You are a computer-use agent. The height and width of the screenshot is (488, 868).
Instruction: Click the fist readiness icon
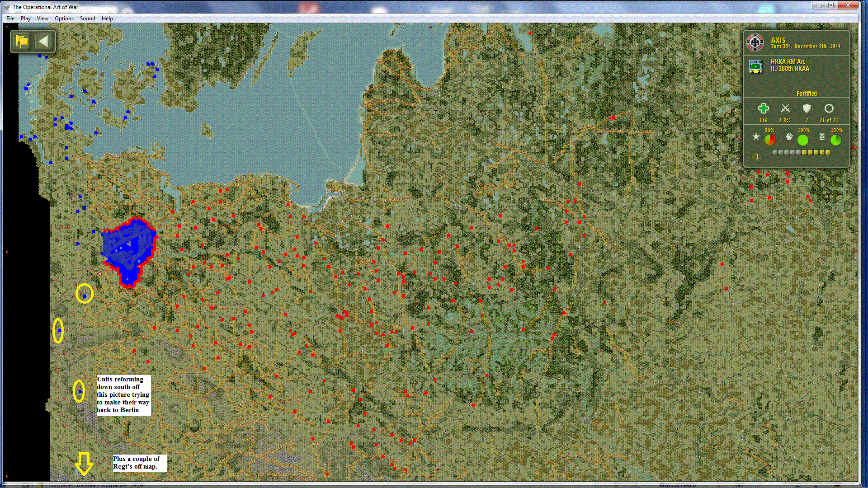click(789, 136)
